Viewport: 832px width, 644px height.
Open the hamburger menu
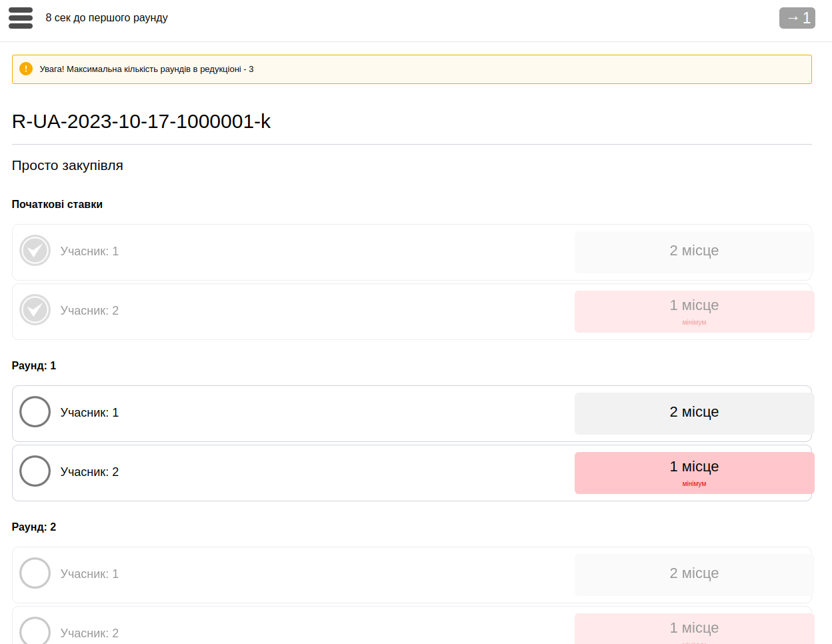point(21,18)
